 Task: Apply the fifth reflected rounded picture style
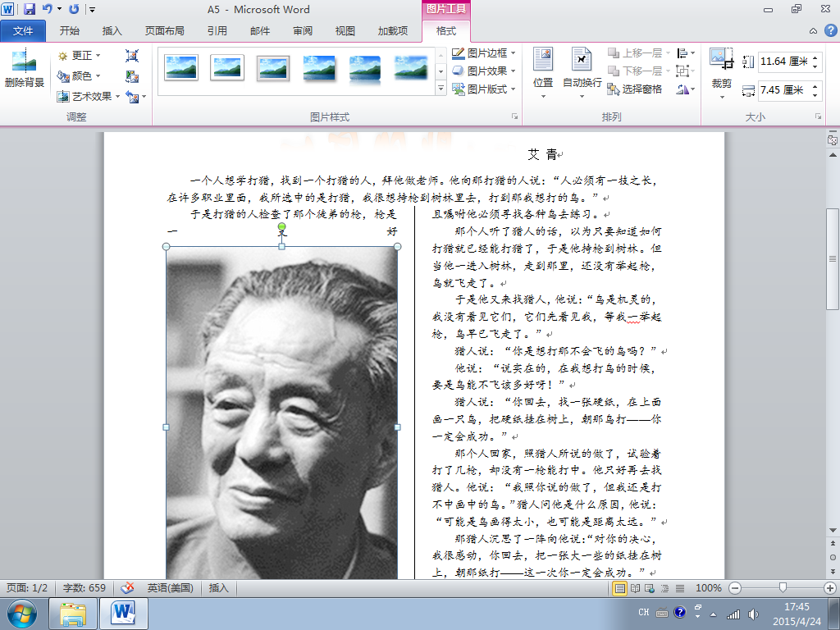point(365,69)
